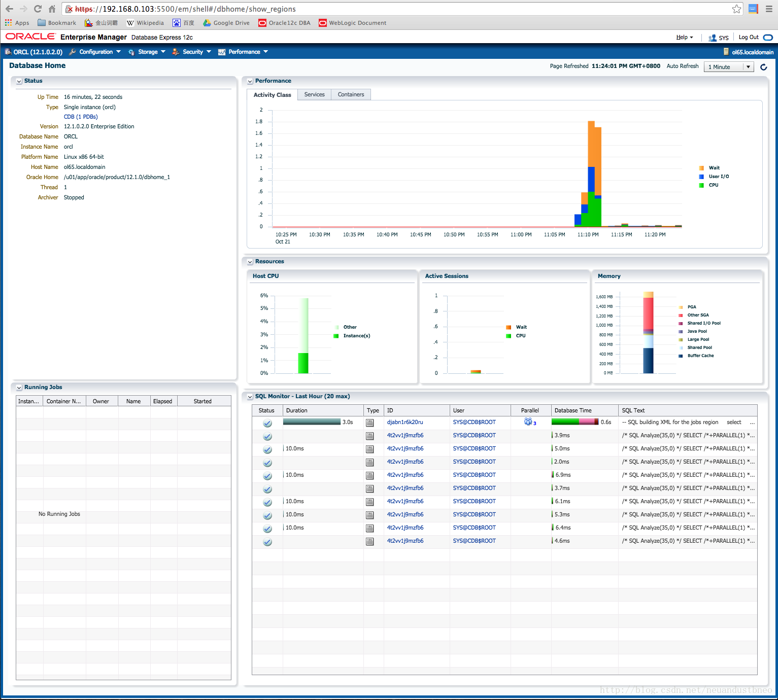This screenshot has width=778, height=700.
Task: Go forward with browser forward arrow
Action: [23, 9]
